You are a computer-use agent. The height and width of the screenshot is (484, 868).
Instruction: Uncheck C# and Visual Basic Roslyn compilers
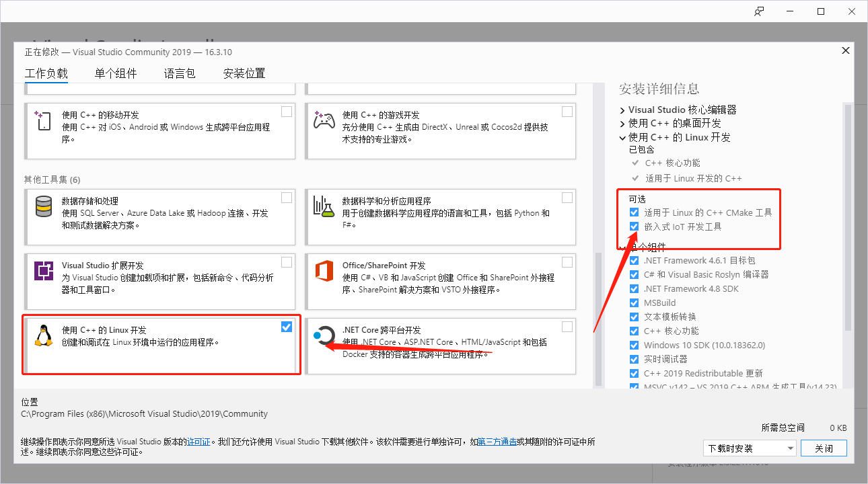(634, 274)
